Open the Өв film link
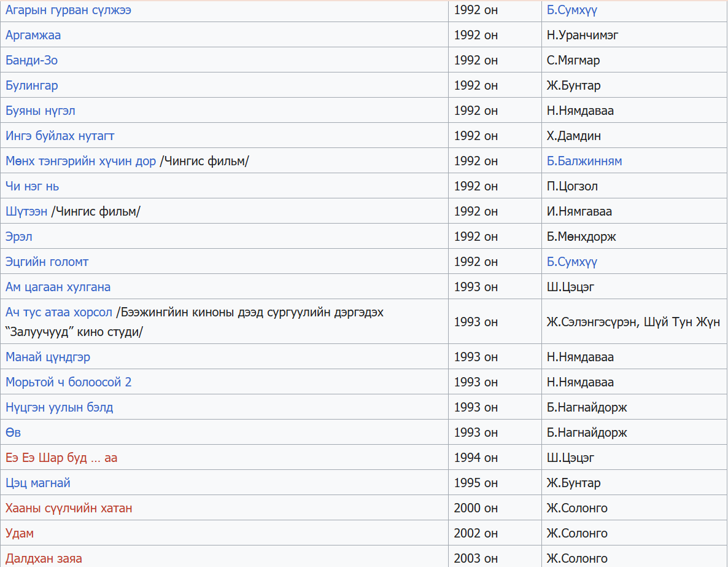The image size is (728, 567). point(13,432)
